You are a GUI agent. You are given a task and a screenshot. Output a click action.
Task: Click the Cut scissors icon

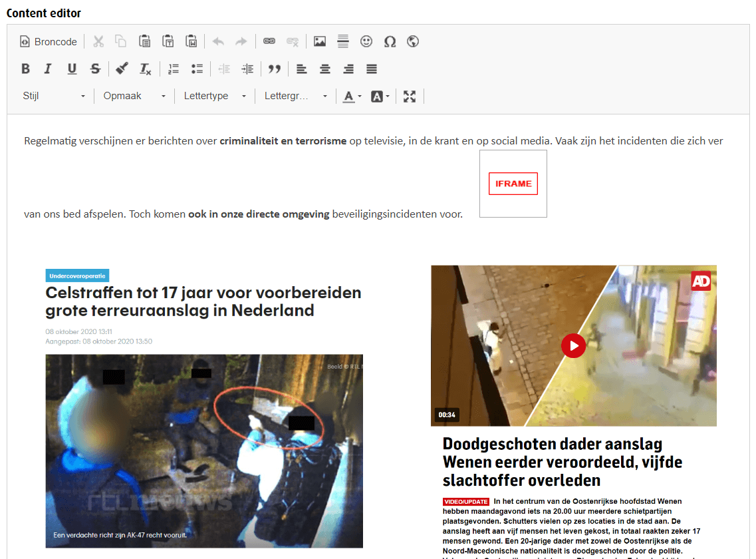[98, 41]
